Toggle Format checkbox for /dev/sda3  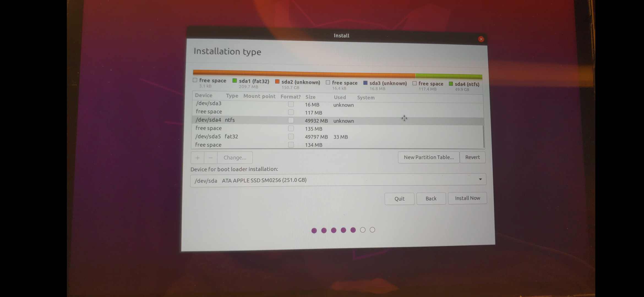click(291, 104)
